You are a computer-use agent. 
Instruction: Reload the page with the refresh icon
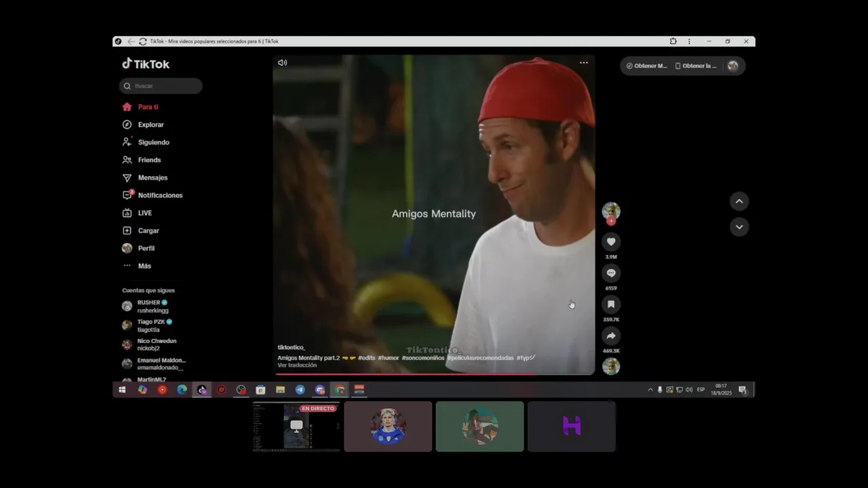point(142,41)
